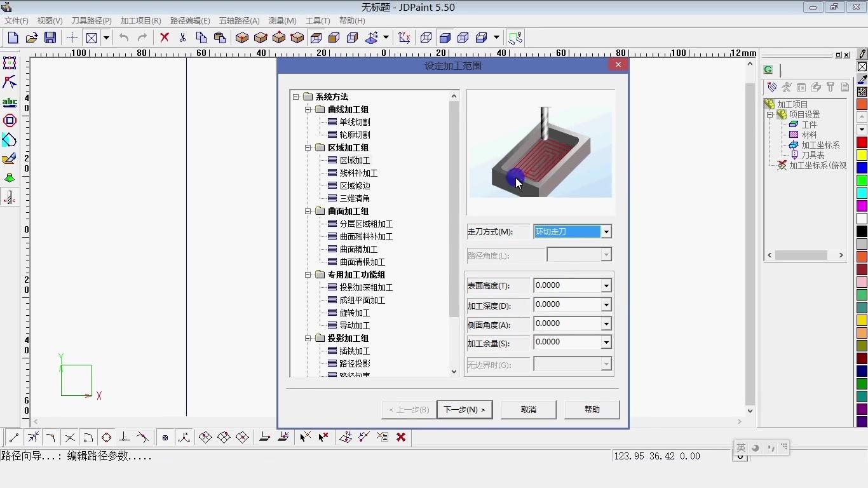Viewport: 868px width, 488px height.
Task: Open the 加工深度 dropdown arrow
Action: (x=606, y=304)
